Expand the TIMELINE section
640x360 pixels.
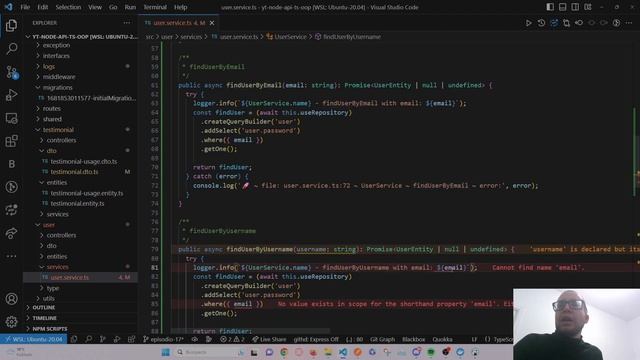tap(44, 318)
